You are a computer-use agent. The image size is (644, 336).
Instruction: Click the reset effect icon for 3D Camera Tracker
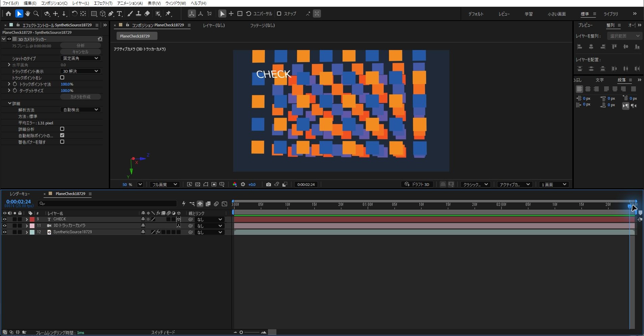coord(100,39)
